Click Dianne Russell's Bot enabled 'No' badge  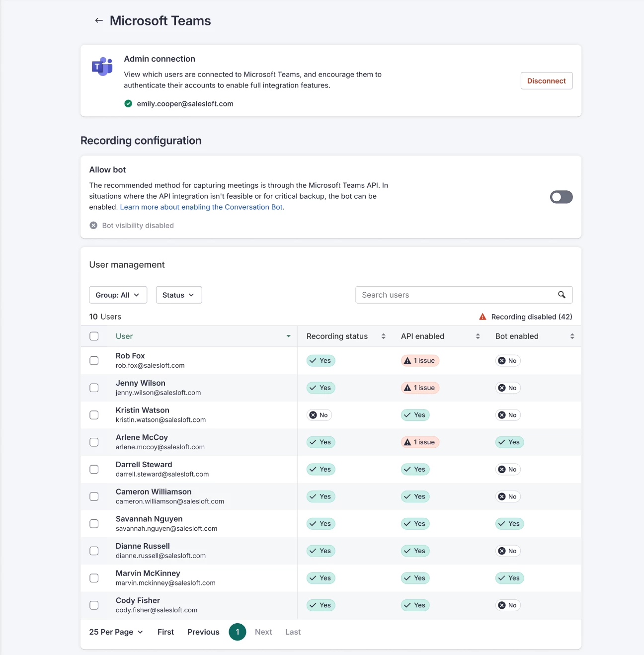tap(508, 551)
